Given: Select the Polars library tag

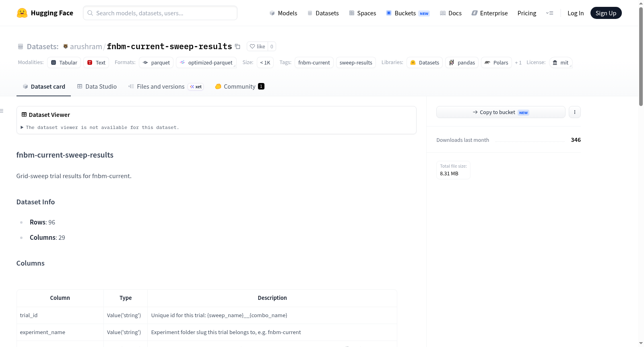Looking at the screenshot, I should 496,62.
